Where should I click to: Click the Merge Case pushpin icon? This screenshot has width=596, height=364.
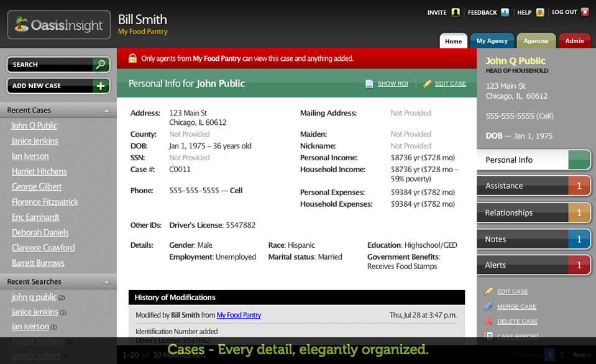(x=489, y=307)
